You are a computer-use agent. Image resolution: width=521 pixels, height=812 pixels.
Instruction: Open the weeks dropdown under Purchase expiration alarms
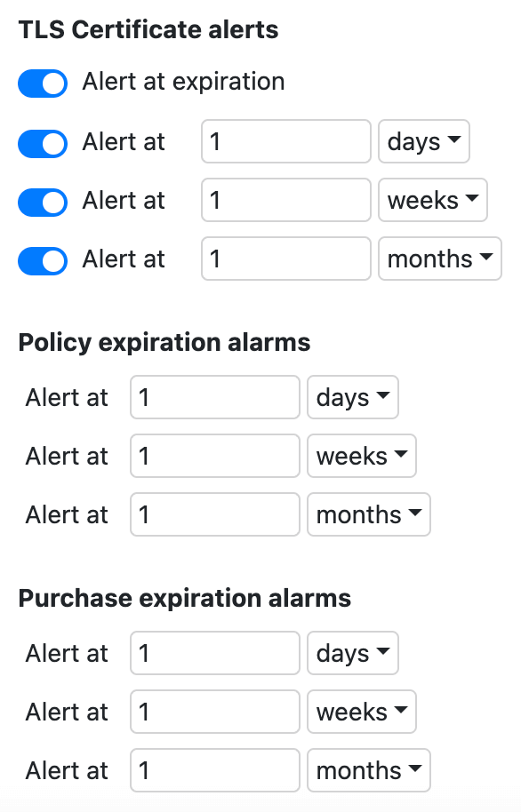pyautogui.click(x=362, y=712)
